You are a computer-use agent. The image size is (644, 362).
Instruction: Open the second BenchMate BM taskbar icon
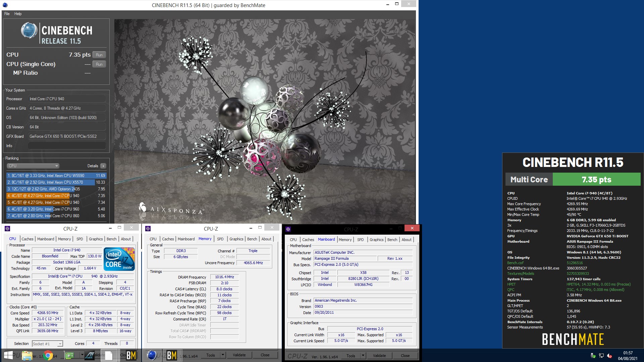(171, 355)
